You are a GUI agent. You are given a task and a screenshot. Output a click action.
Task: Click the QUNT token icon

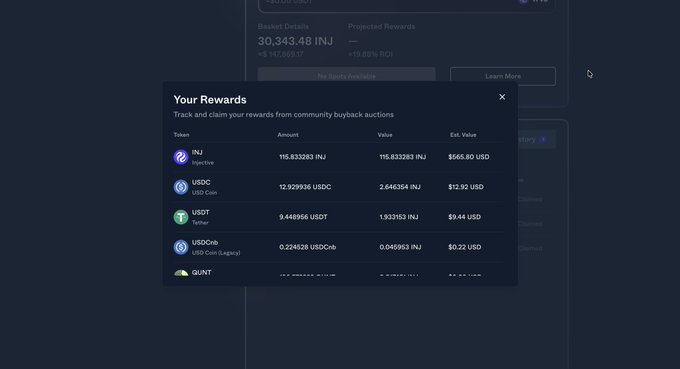[181, 273]
